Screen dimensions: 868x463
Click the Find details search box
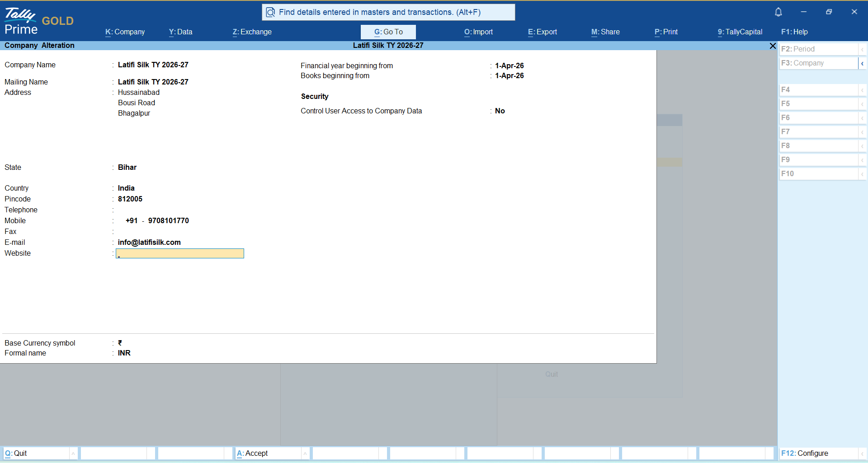click(x=388, y=12)
